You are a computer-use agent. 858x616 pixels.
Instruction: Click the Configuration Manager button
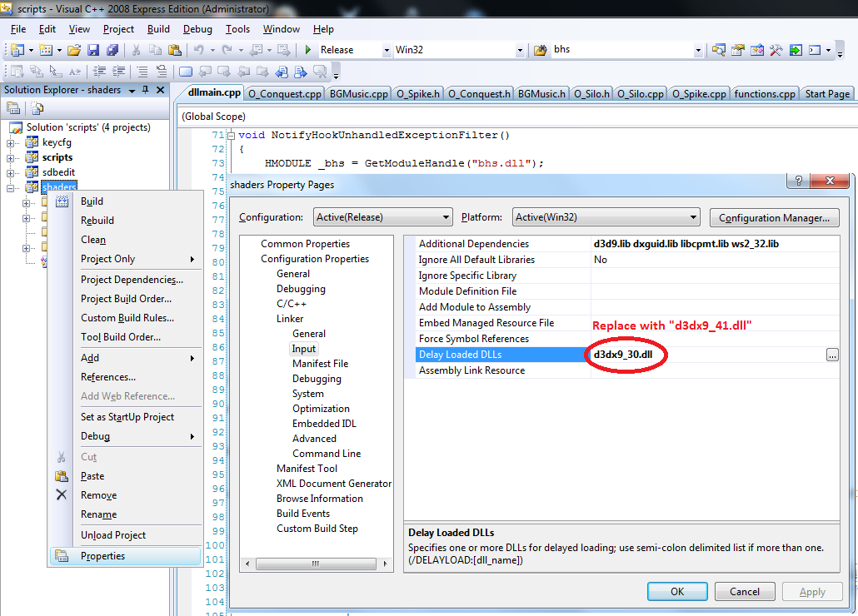(x=774, y=218)
